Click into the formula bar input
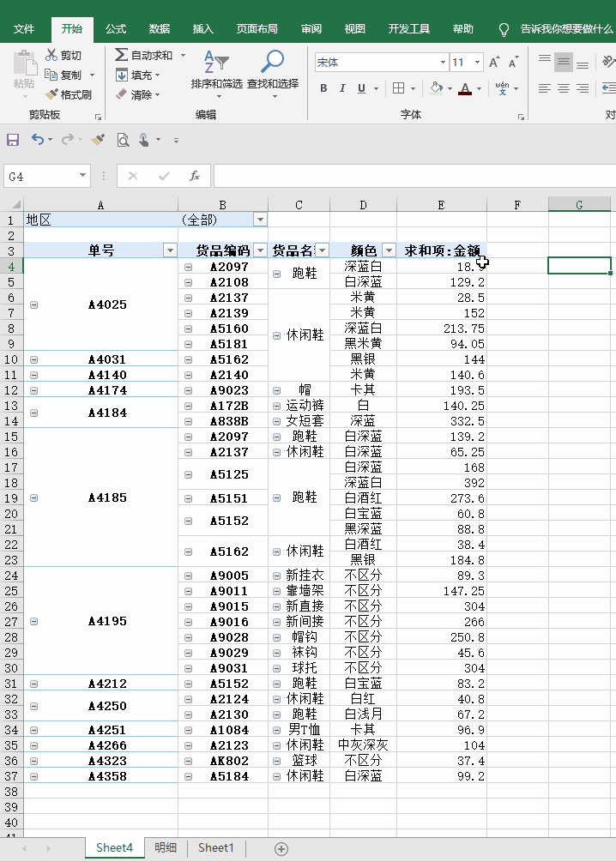The height and width of the screenshot is (862, 616). 414,176
